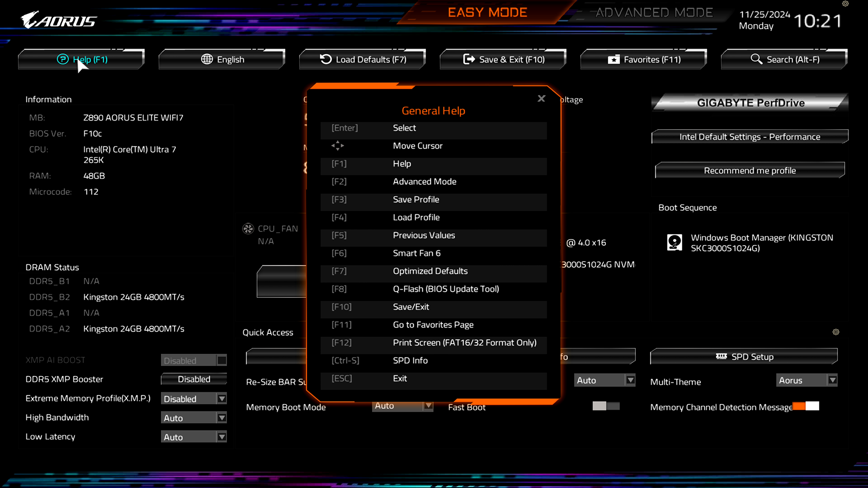Click the Search magnifier icon
Viewport: 868px width, 488px height.
click(x=756, y=59)
